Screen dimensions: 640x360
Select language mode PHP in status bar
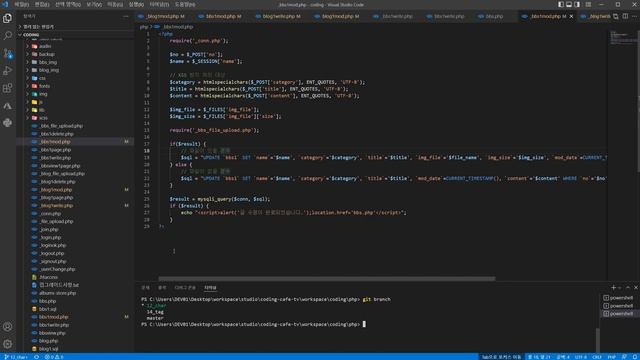611,357
